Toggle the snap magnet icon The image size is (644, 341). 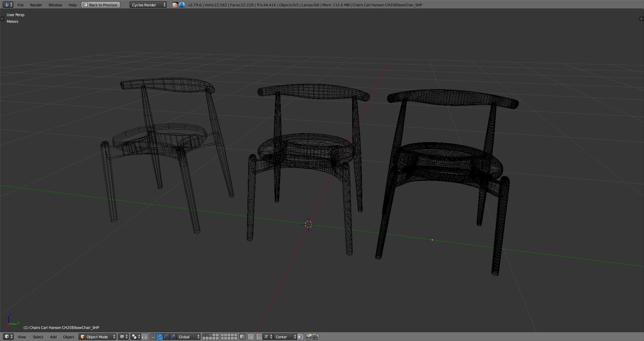click(x=259, y=337)
